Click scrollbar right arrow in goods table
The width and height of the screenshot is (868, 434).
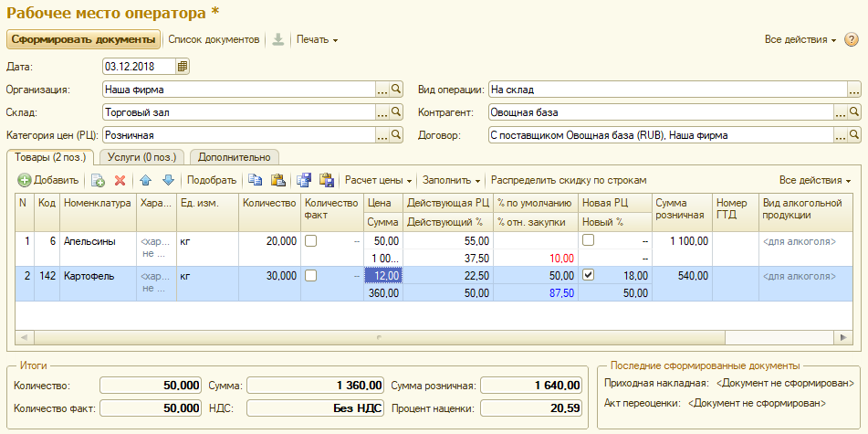click(843, 336)
